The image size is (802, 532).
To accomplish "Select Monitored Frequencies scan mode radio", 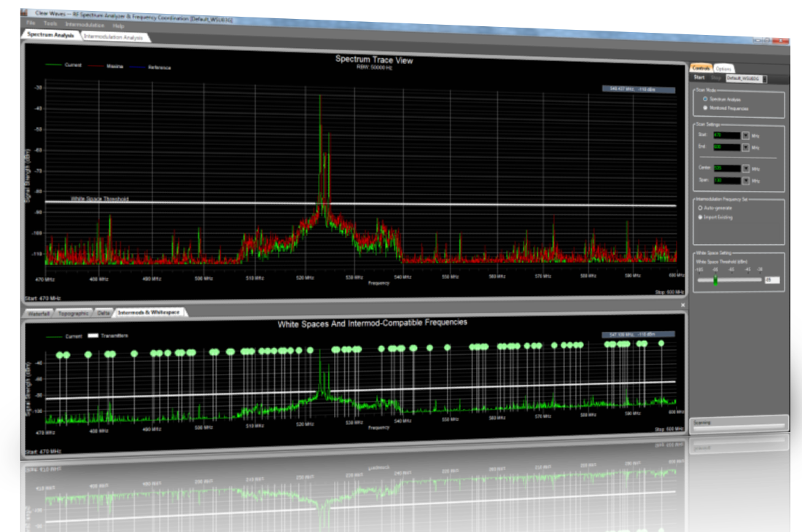I will point(705,108).
